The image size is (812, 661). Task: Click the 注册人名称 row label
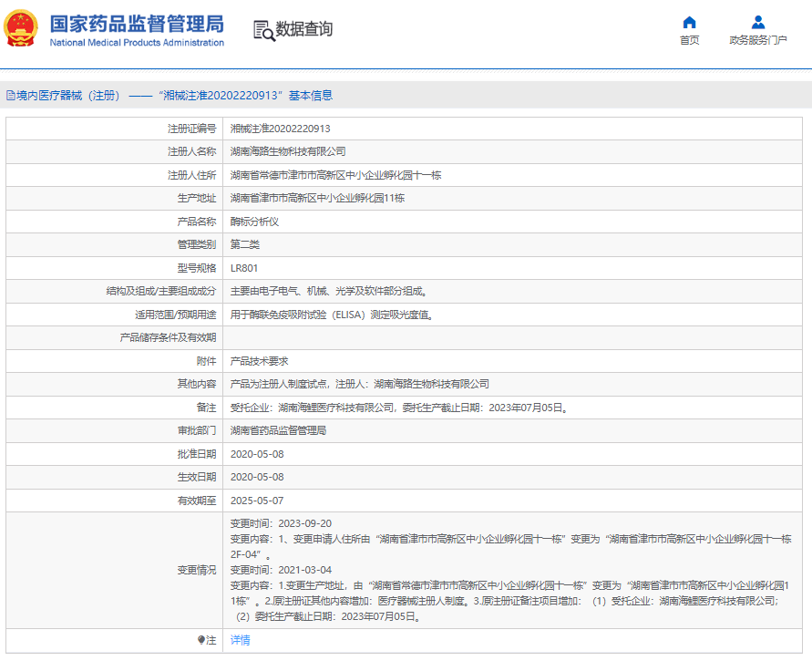[191, 151]
